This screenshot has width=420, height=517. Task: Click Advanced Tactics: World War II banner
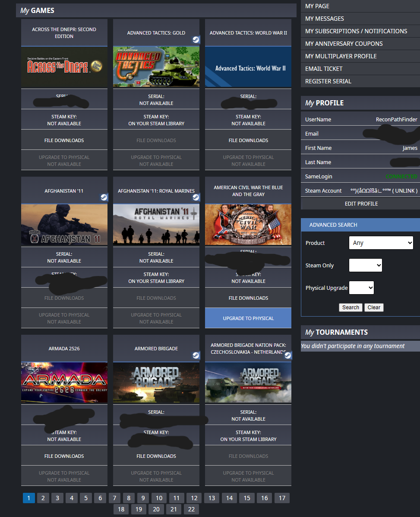tap(248, 67)
